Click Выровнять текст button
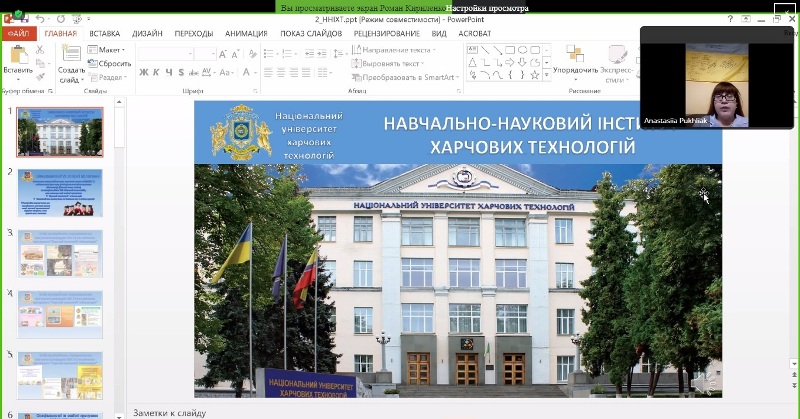The width and height of the screenshot is (800, 419). pyautogui.click(x=388, y=63)
